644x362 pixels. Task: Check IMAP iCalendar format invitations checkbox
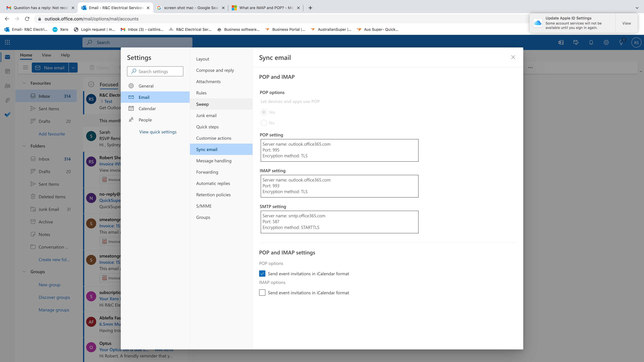tap(262, 293)
